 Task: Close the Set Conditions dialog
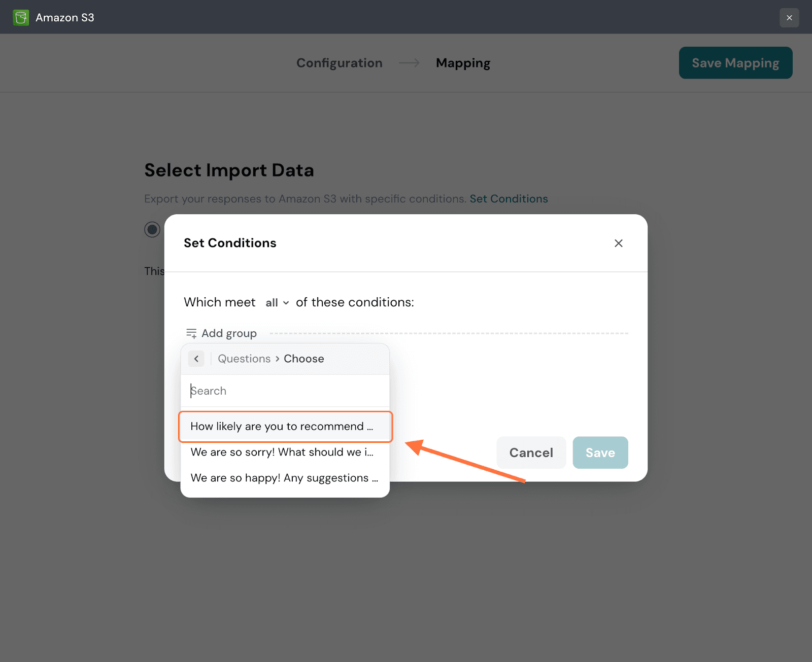pos(618,243)
